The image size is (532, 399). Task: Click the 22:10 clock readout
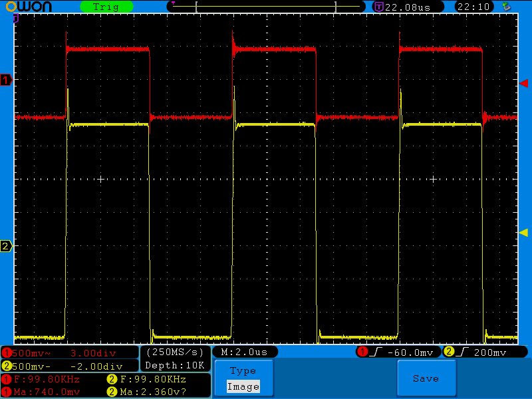click(x=473, y=7)
